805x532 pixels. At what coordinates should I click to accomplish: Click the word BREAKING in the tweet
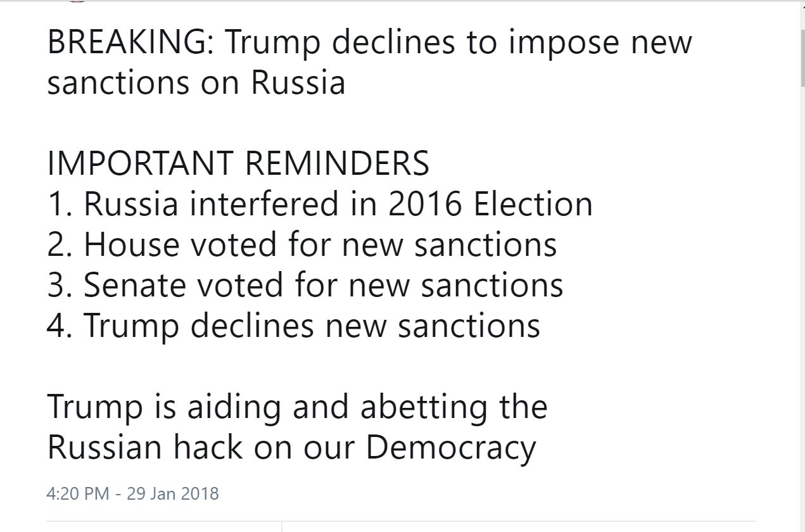[130, 43]
